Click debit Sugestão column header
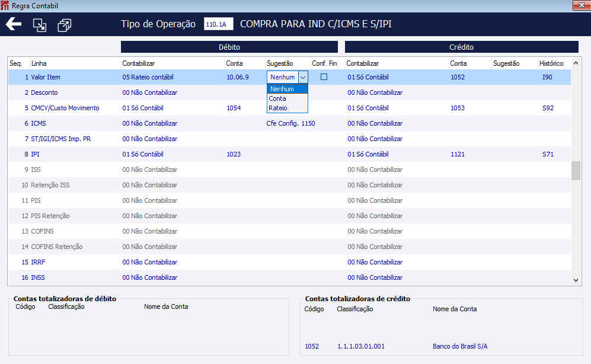This screenshot has width=591, height=364. pyautogui.click(x=280, y=63)
